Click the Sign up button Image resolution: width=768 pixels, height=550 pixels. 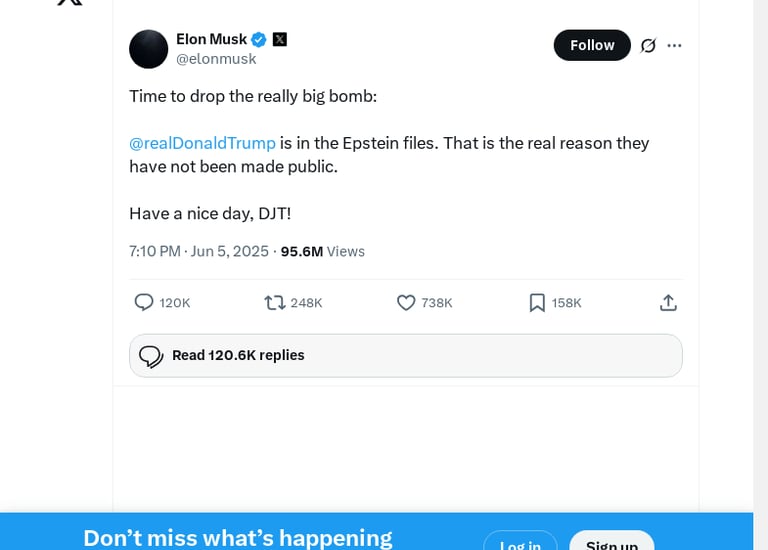pos(611,543)
